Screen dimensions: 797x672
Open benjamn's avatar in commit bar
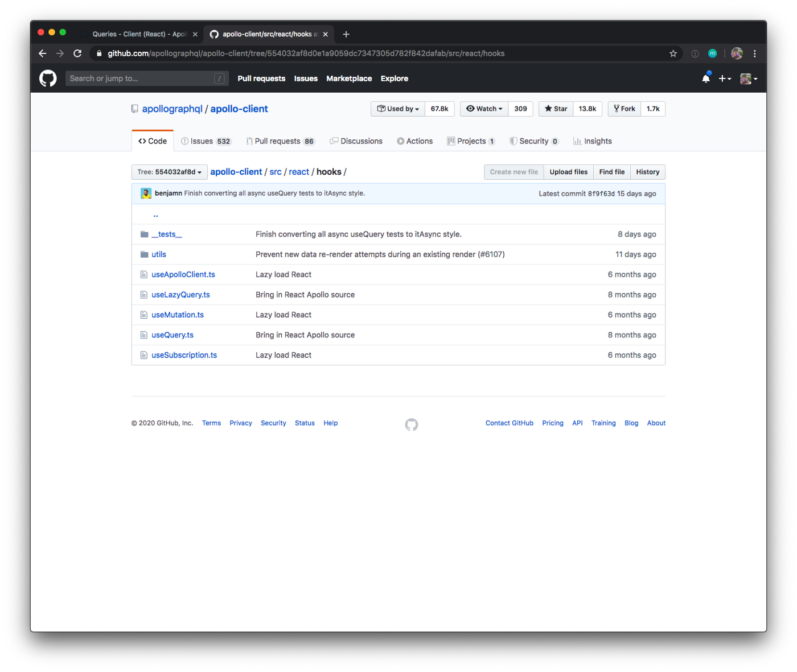[146, 193]
